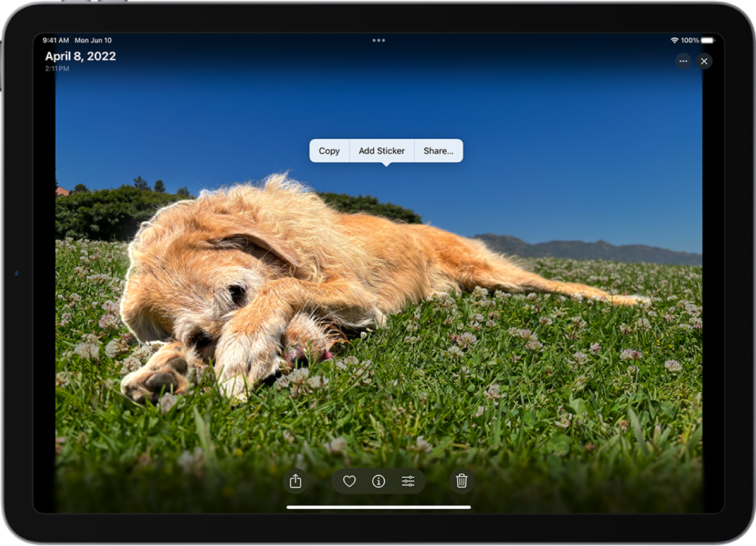Open the edit adjustments sliders icon
This screenshot has height=546, width=756.
point(408,481)
